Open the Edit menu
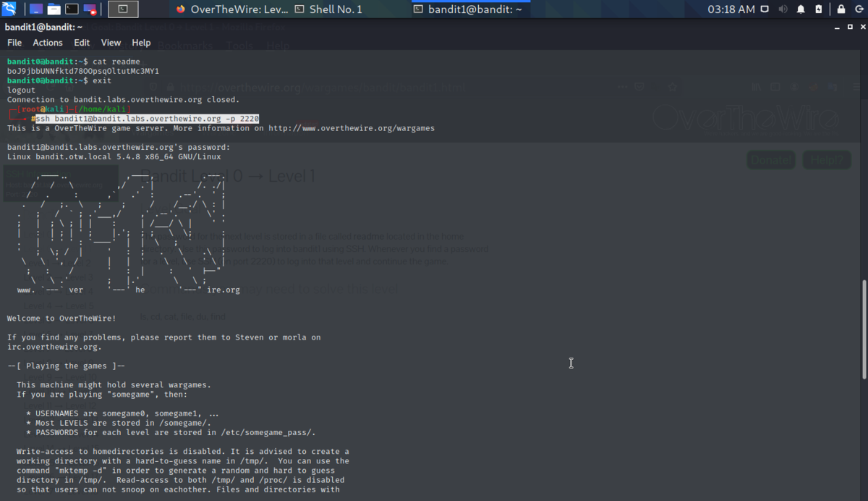868x501 pixels. [82, 43]
